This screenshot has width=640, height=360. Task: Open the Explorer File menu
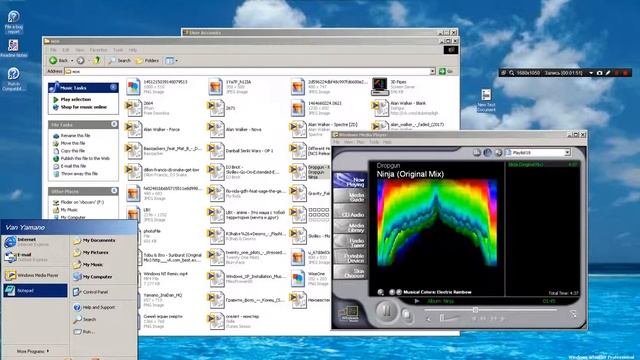pyautogui.click(x=53, y=50)
